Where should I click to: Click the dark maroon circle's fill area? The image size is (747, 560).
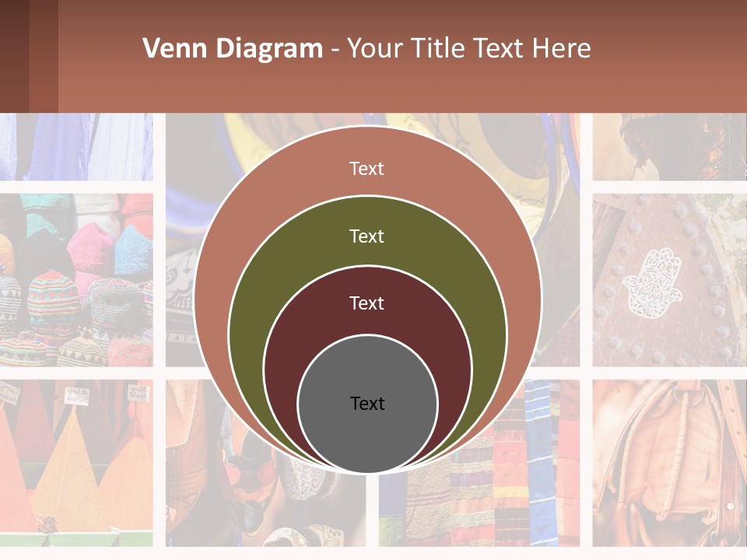point(310,334)
